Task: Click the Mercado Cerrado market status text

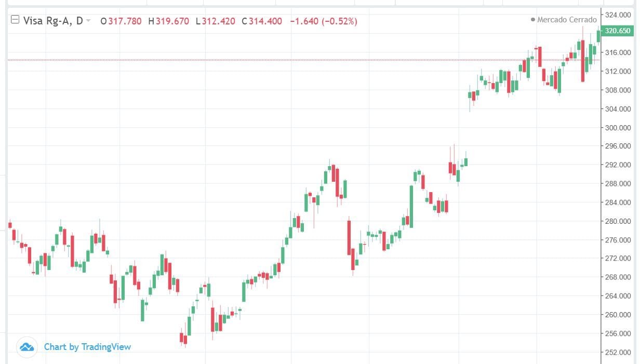Action: point(567,20)
